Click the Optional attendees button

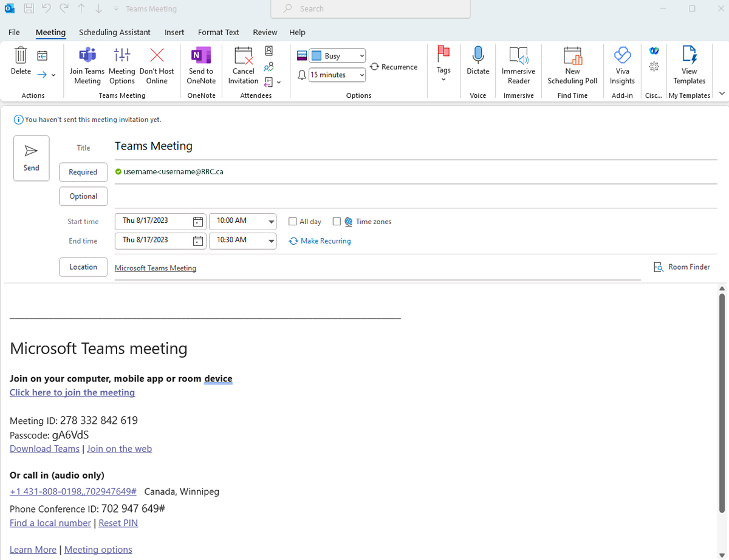(x=83, y=196)
